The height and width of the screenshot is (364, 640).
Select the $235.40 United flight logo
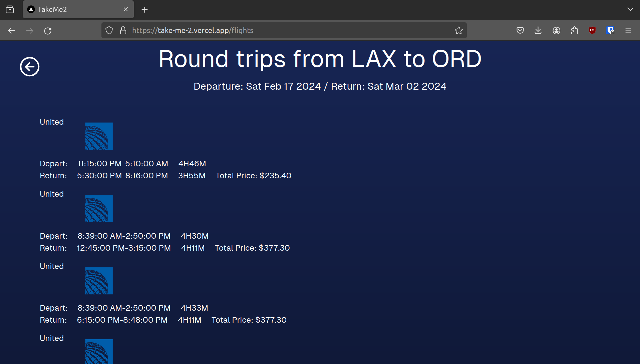(x=99, y=136)
